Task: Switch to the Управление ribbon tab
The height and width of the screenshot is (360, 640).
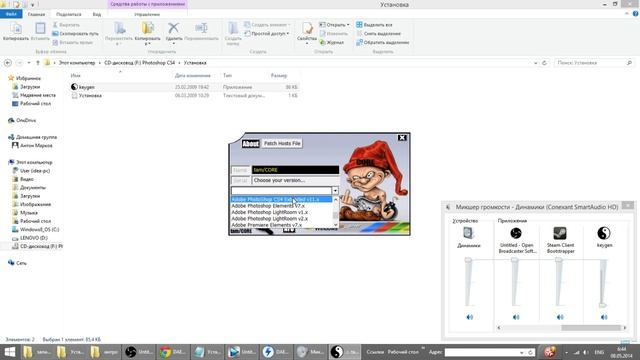Action: click(147, 14)
